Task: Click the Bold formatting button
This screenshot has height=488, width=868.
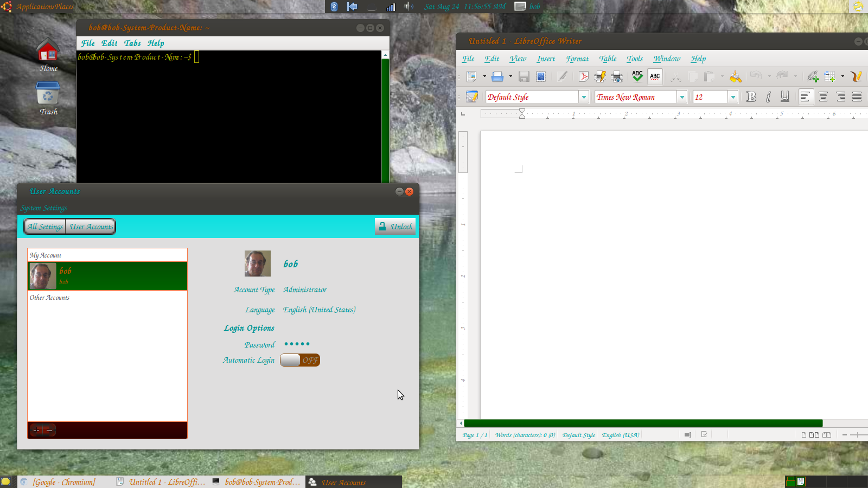Action: (751, 97)
